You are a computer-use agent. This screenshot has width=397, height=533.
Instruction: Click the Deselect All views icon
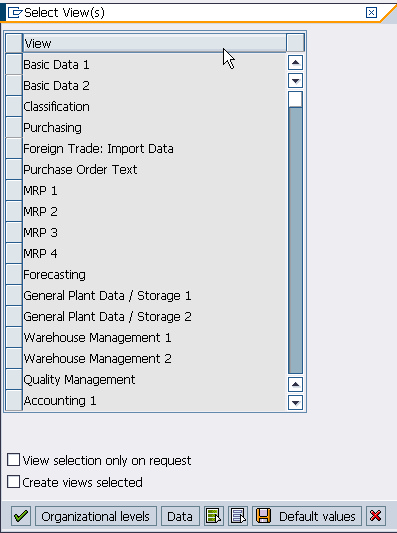click(238, 516)
